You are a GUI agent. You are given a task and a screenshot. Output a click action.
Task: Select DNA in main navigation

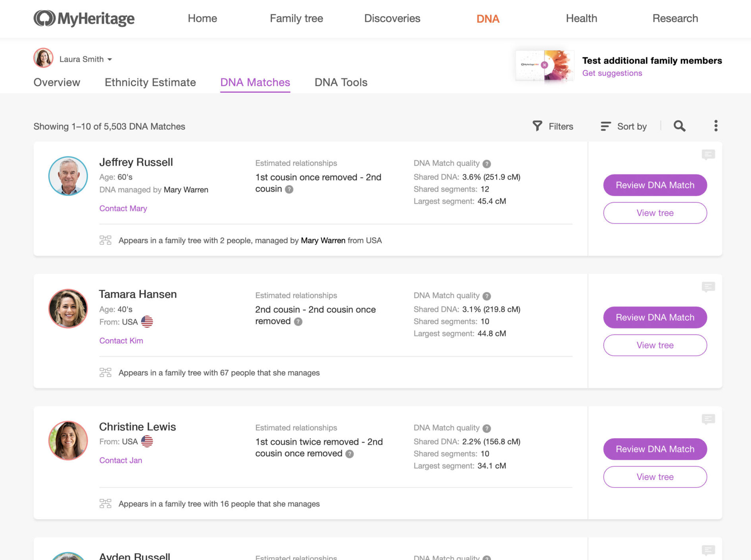[x=488, y=19]
